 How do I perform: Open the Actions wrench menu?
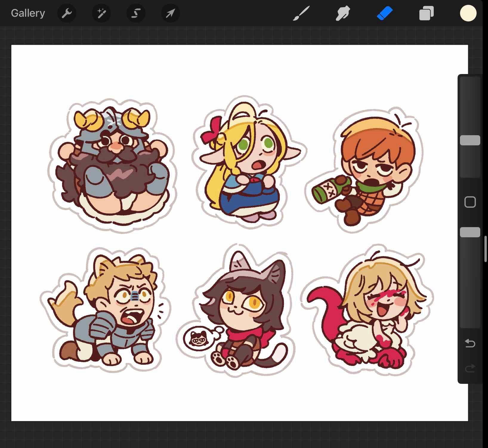pos(67,13)
